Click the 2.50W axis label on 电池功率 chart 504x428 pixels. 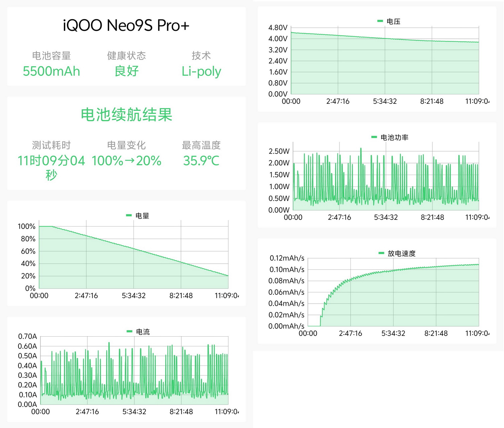coord(279,151)
